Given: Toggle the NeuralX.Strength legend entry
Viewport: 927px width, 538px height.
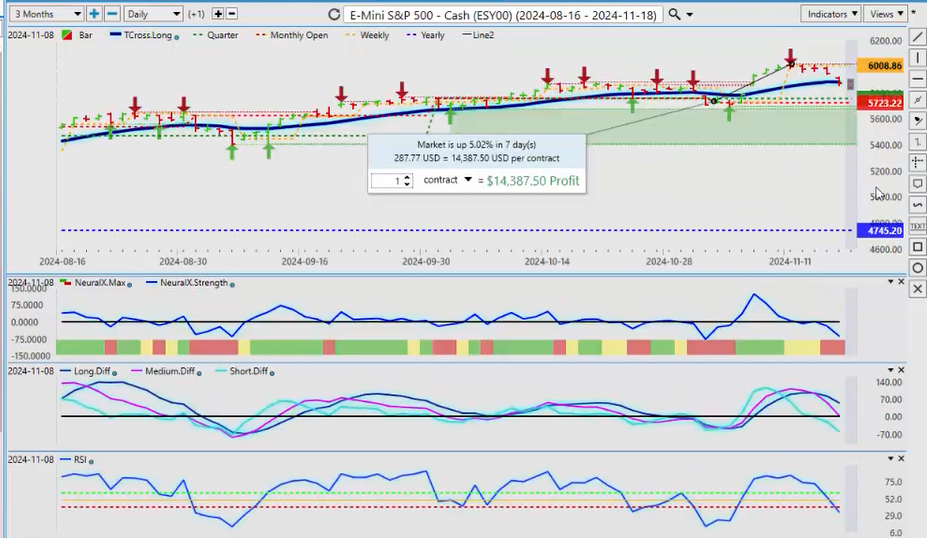Looking at the screenshot, I should [x=189, y=283].
